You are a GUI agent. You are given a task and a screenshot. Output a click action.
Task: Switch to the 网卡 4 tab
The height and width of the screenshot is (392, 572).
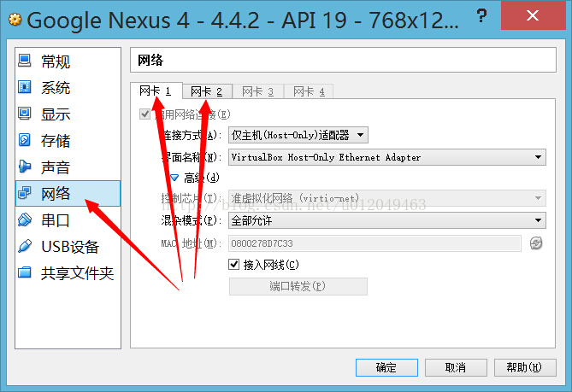click(x=309, y=91)
